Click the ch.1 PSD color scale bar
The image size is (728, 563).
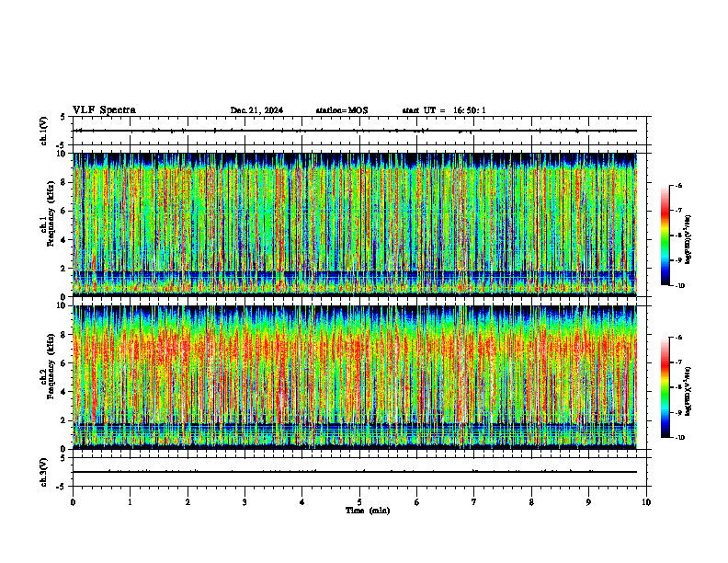point(665,236)
